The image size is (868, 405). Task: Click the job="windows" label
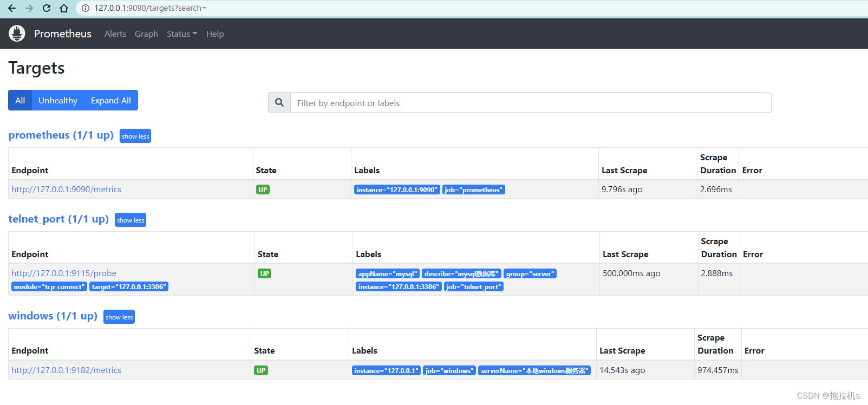click(x=449, y=370)
